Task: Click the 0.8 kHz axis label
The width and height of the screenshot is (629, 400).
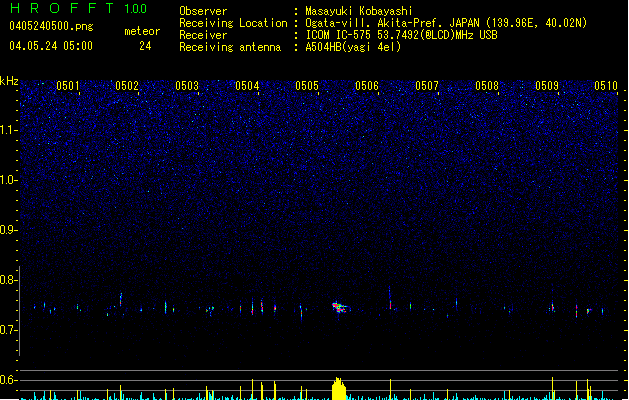Action: (x=9, y=280)
